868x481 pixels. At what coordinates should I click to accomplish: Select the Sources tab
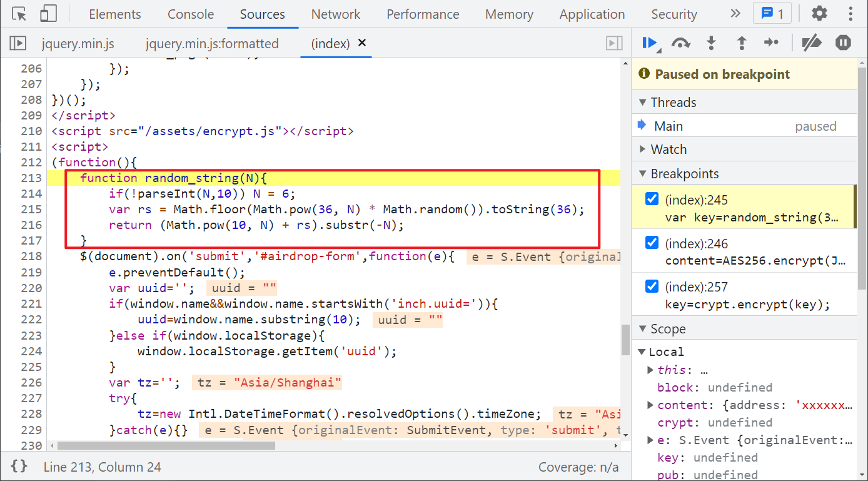[x=263, y=14]
